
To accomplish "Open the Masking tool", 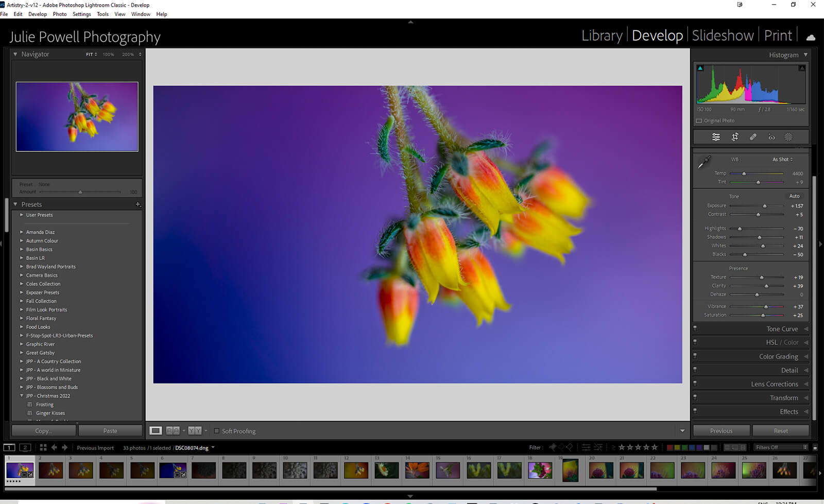I will pos(788,137).
